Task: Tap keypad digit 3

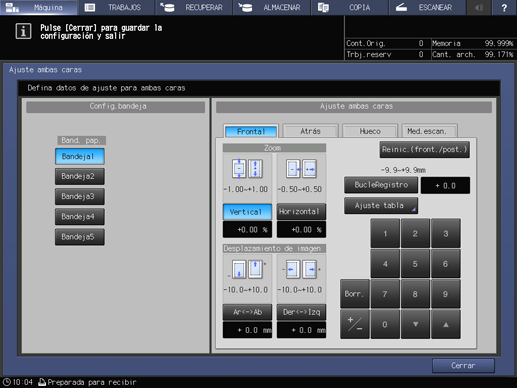Action: click(x=446, y=233)
